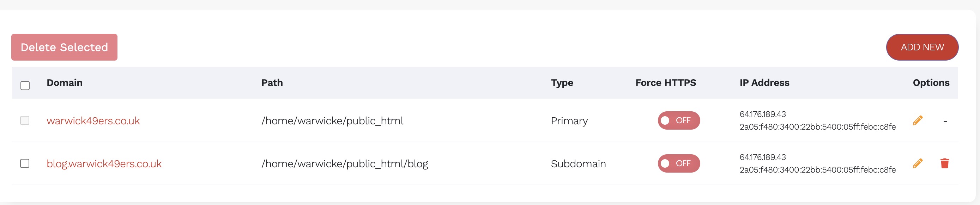The image size is (980, 205).
Task: Click the checkbox next to warwick49ers.co.uk
Action: [x=25, y=120]
